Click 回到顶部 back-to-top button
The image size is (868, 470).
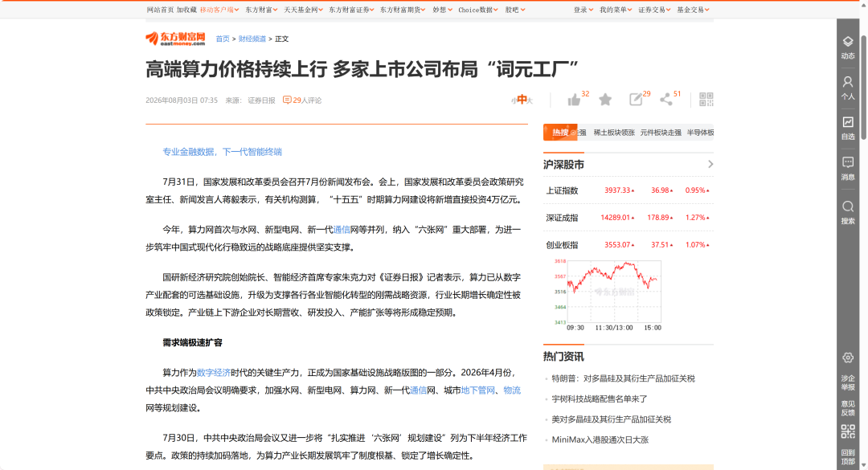tap(848, 456)
